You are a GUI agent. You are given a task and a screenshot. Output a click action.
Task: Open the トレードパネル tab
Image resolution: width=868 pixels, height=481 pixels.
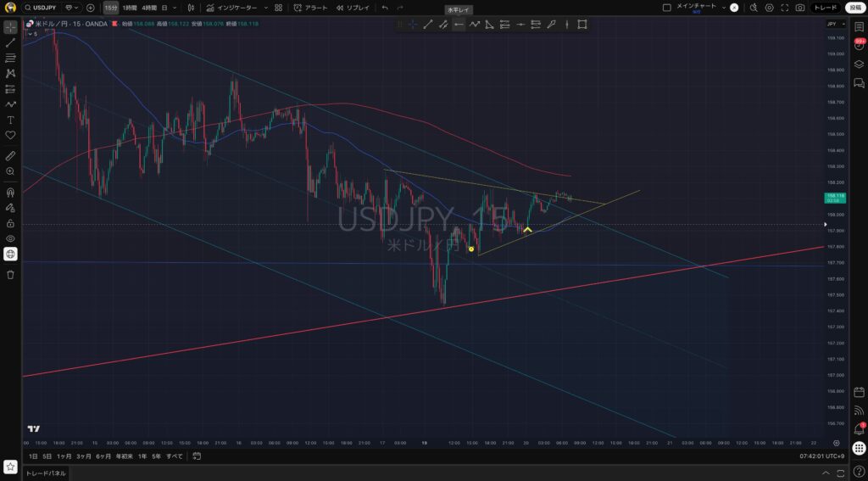(x=46, y=473)
